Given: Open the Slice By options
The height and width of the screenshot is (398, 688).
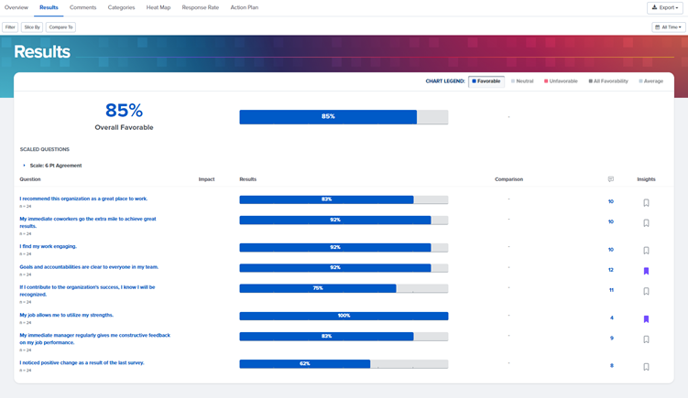Looking at the screenshot, I should point(32,27).
